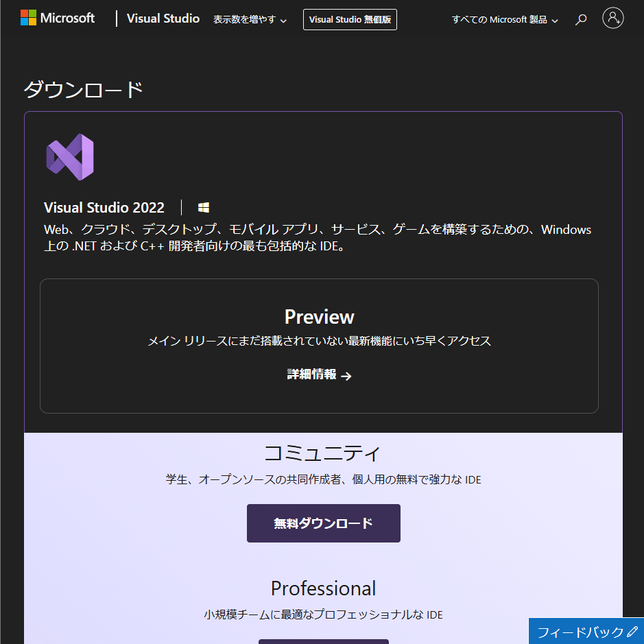Click the Visual Studio 2022 title text
Viewport: 644px width, 644px height.
click(x=104, y=207)
